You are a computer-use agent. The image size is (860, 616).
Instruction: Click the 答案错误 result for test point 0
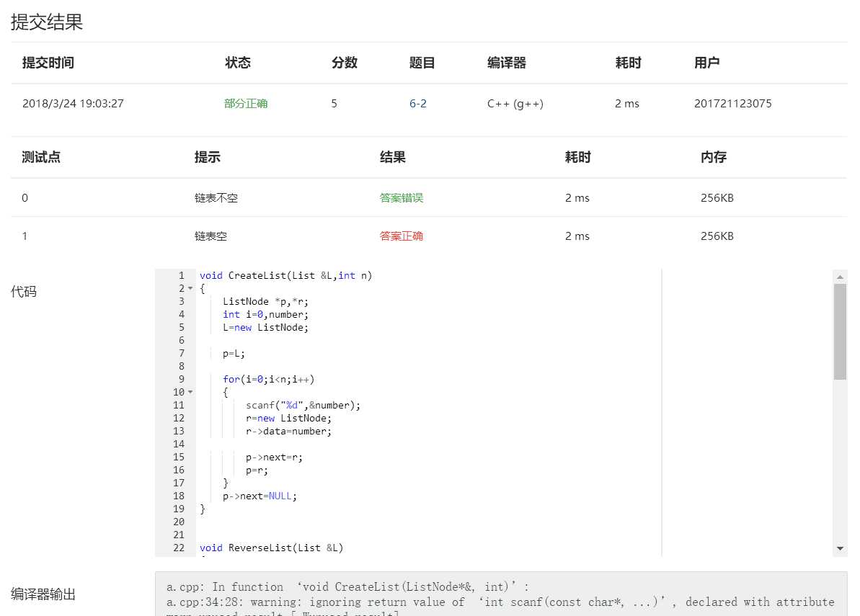click(x=402, y=198)
